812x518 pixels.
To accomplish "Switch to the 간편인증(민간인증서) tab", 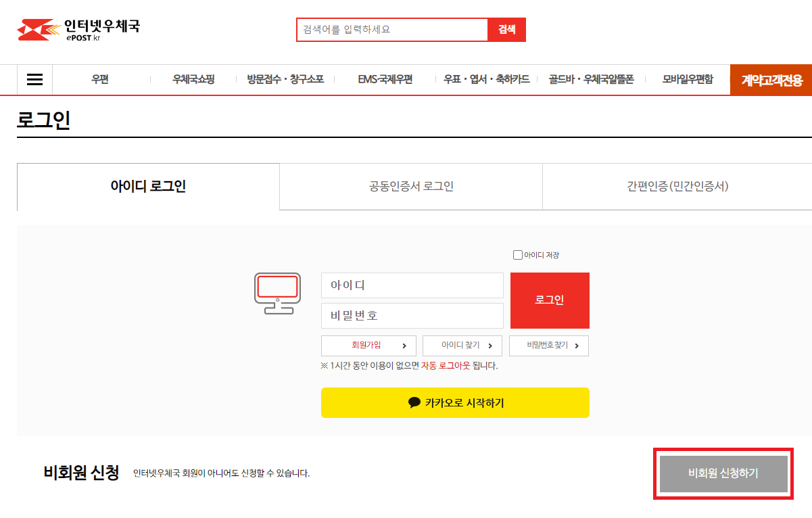I will pos(676,187).
